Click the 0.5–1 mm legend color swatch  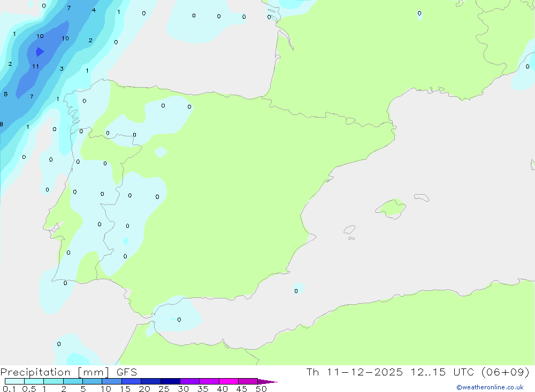(34, 381)
